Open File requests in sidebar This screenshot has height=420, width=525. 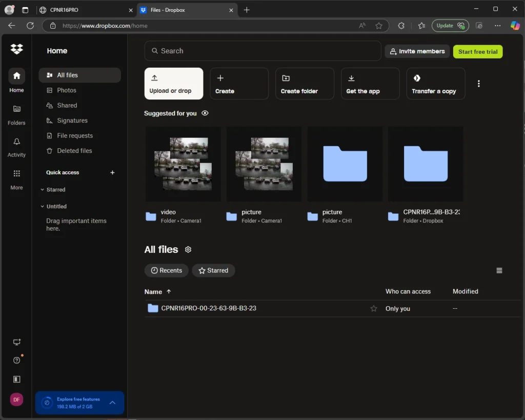tap(79, 135)
